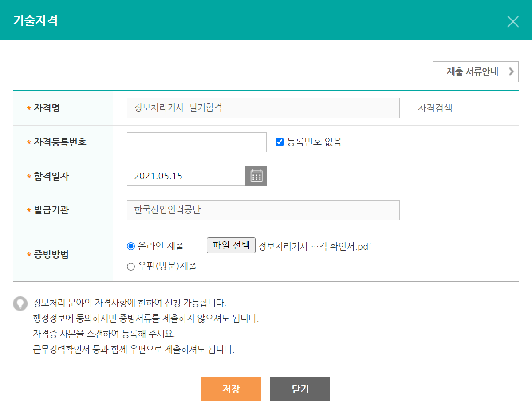532x413 pixels.
Task: Click the note line '자격증 사본을 스캔하여 등록해 주세요.'
Action: point(104,334)
